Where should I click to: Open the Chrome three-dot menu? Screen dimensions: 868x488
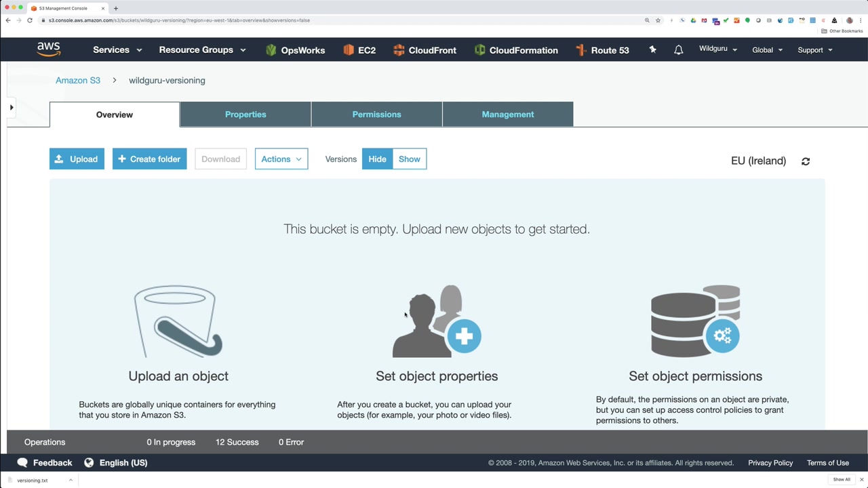coord(861,20)
